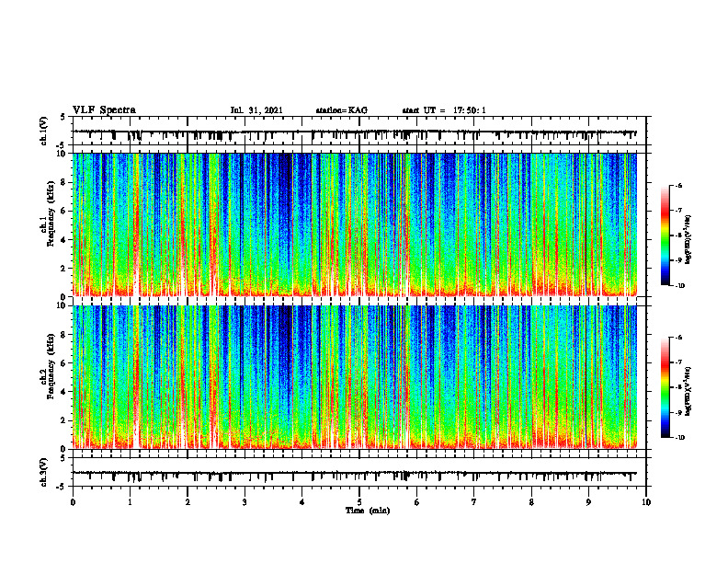
Task: Click time axis tick label '3'
Action: point(245,502)
